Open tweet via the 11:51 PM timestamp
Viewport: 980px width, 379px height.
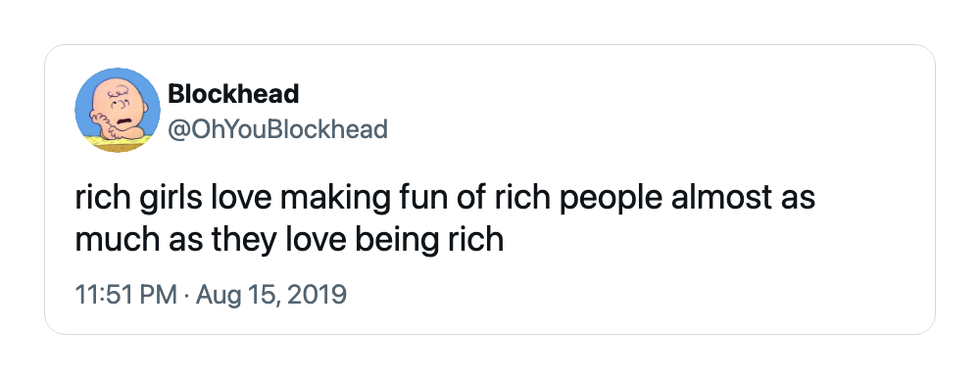point(125,294)
